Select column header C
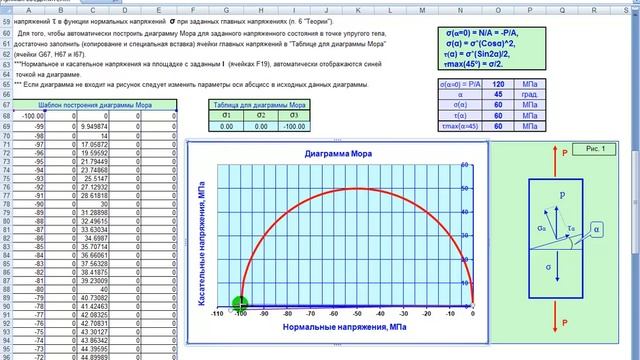This screenshot has width=640, height=360. pos(93,11)
